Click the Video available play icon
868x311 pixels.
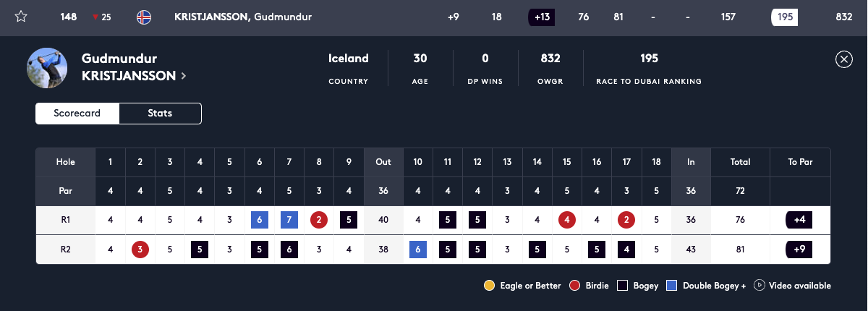(x=759, y=285)
